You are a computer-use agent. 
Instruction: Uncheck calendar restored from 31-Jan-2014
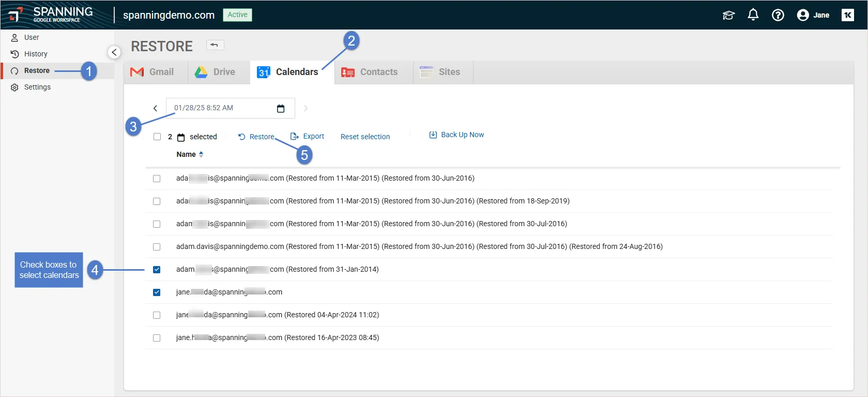[157, 270]
